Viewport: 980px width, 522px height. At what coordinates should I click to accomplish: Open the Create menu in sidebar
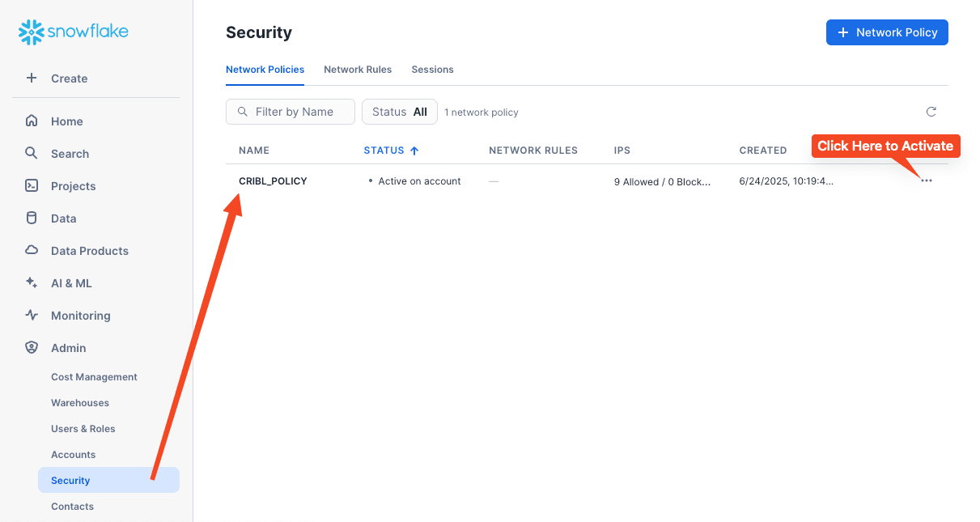pyautogui.click(x=69, y=79)
